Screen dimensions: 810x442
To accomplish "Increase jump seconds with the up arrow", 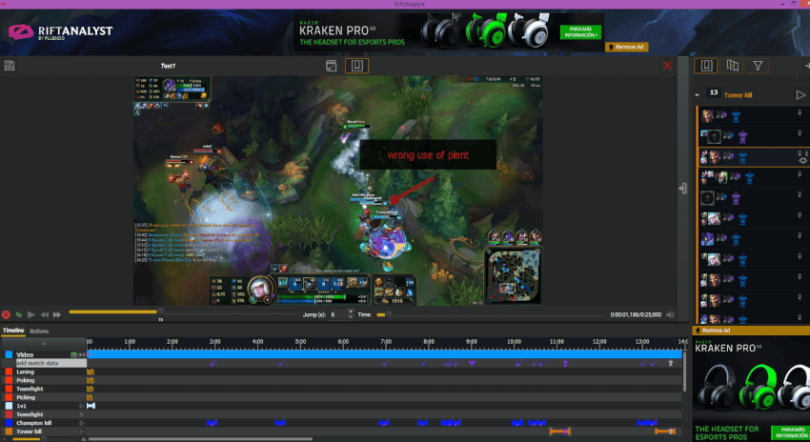I will [351, 312].
